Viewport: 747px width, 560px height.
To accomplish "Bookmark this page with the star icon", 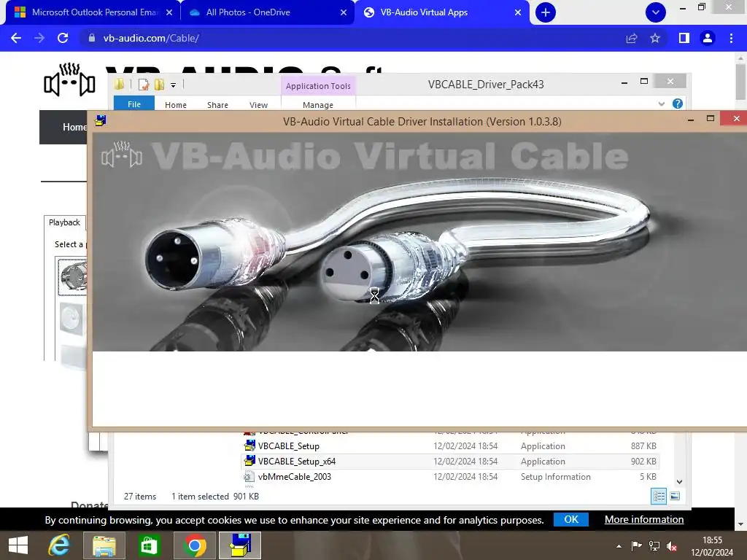I will [x=655, y=38].
